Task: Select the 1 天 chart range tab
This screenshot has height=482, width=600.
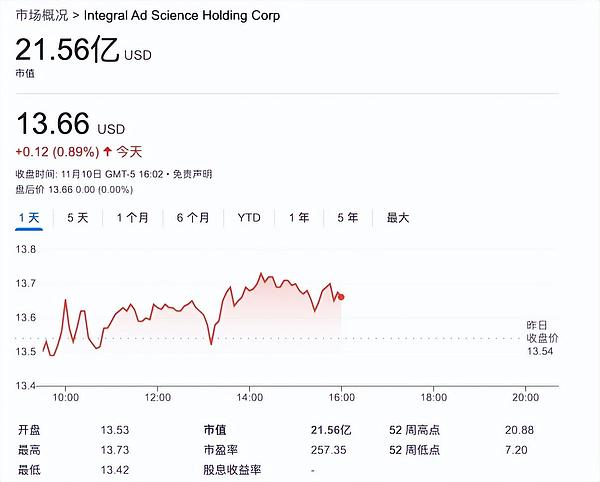Action: point(29,217)
